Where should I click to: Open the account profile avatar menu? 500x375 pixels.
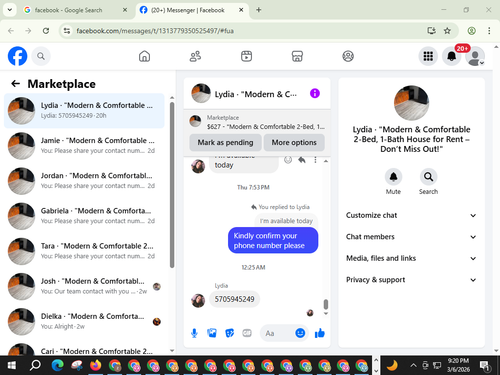click(x=475, y=56)
